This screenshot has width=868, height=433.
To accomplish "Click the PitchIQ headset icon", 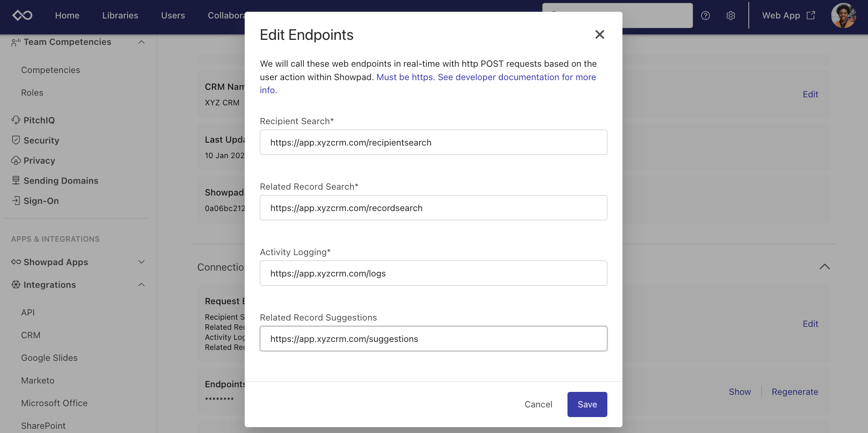I will click(16, 120).
